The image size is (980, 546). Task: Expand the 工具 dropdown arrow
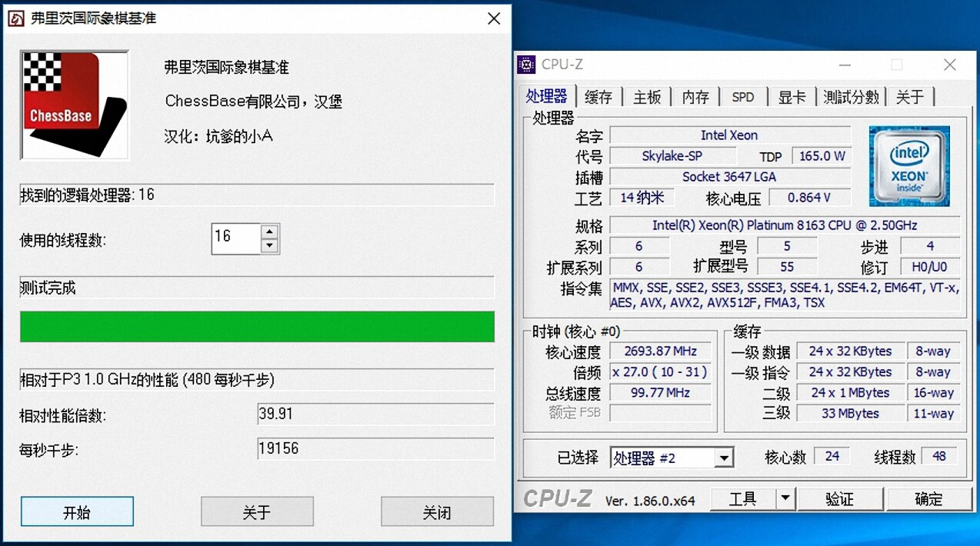point(785,499)
